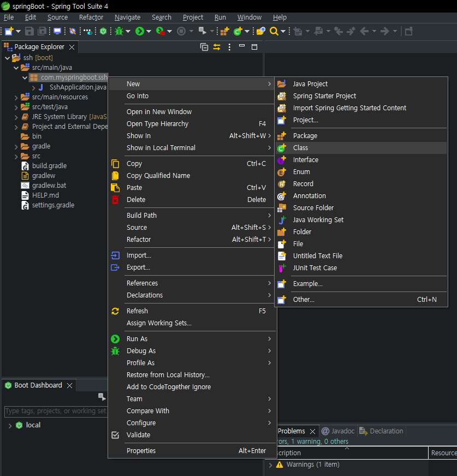The width and height of the screenshot is (457, 476).
Task: Expand the src/main/resources folder
Action: coord(16,98)
